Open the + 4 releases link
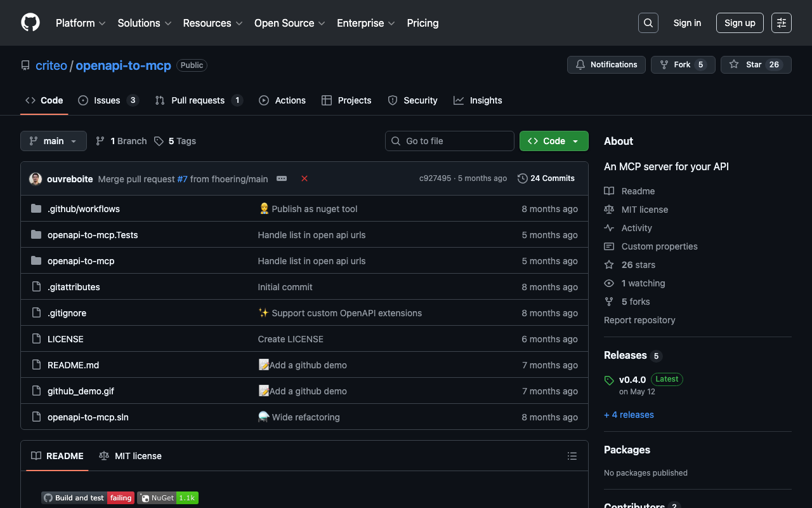 (x=629, y=415)
